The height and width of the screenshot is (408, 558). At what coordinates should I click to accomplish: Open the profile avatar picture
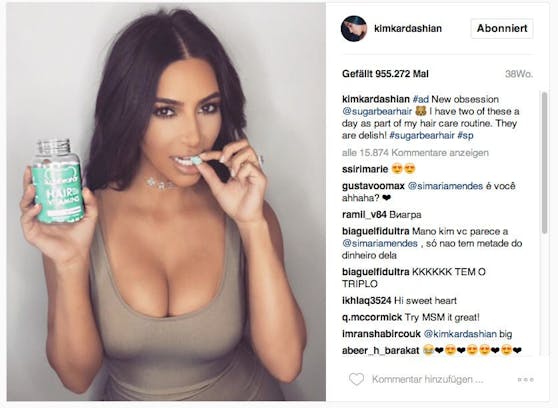tap(354, 28)
